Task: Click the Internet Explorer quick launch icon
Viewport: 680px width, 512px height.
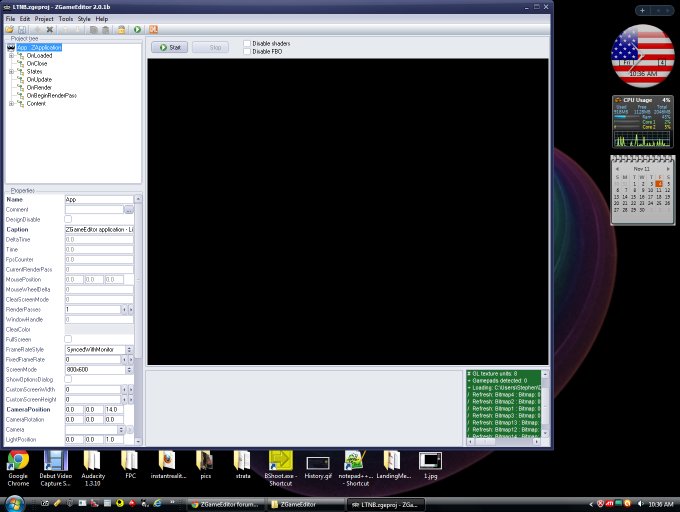Action: pyautogui.click(x=158, y=503)
